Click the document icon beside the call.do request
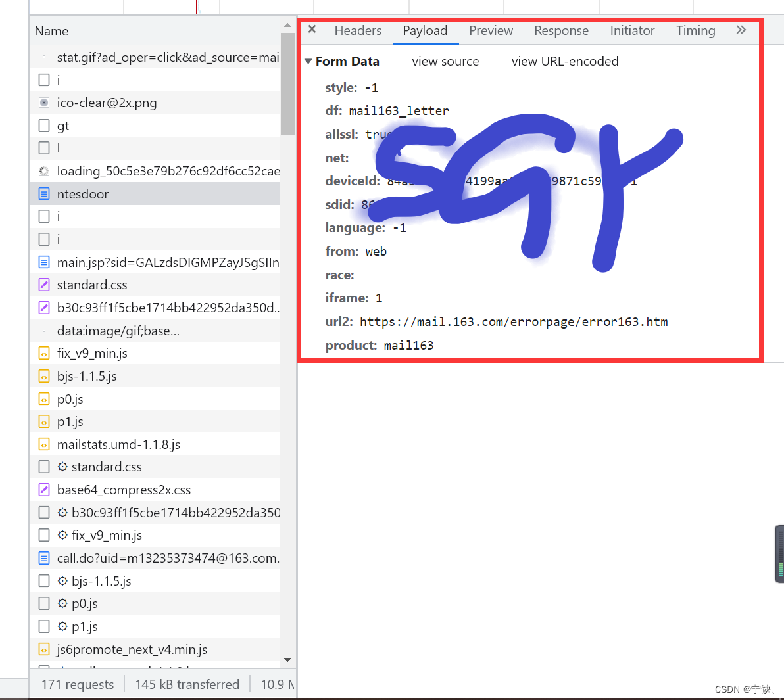Image resolution: width=784 pixels, height=700 pixels. coord(43,557)
